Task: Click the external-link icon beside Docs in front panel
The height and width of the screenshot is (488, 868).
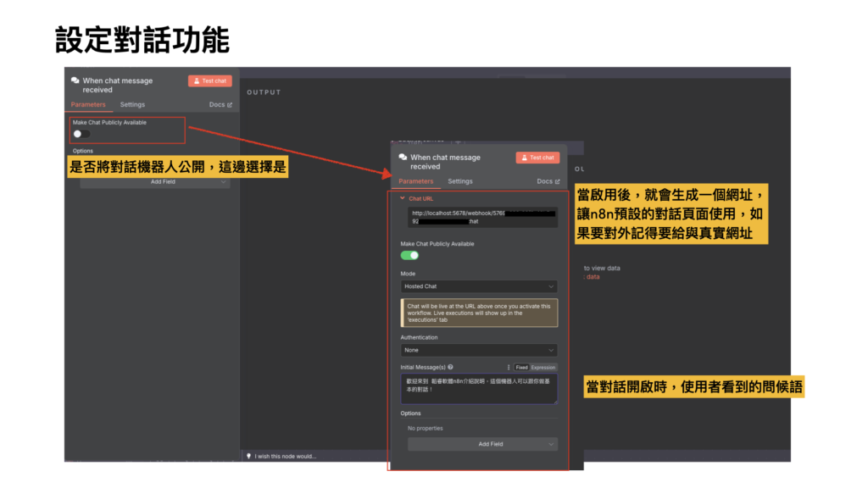Action: point(558,181)
